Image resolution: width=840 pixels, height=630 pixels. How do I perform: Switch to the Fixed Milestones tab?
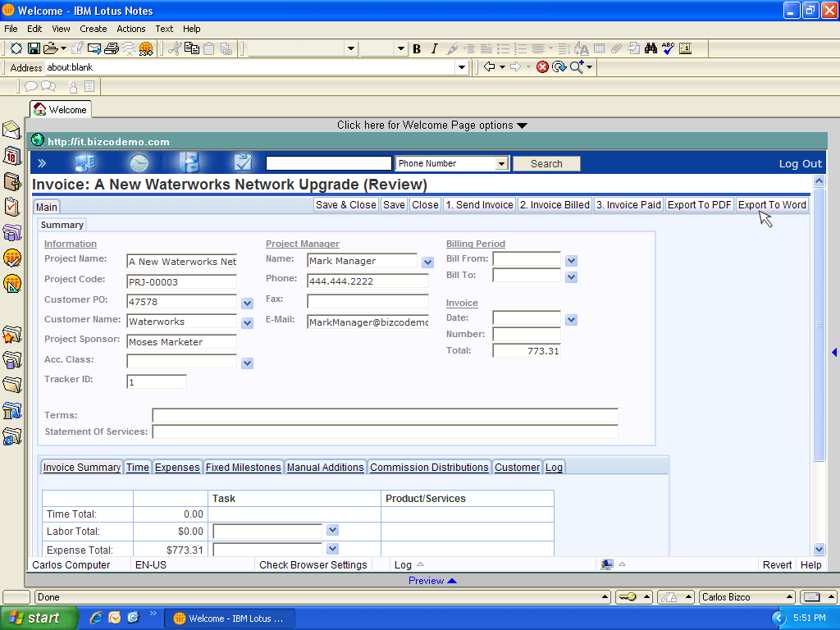243,467
